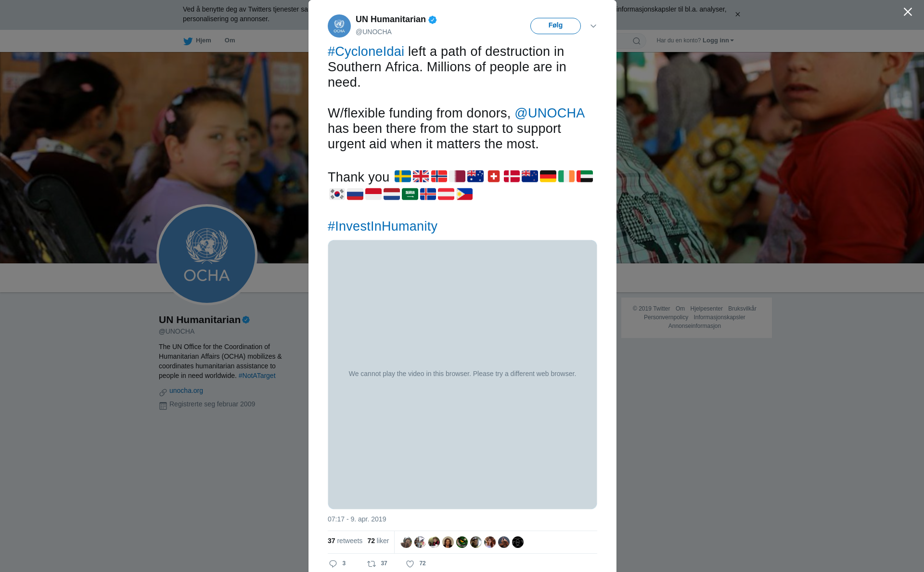Open the Logg inn dropdown
924x572 pixels.
coord(718,40)
